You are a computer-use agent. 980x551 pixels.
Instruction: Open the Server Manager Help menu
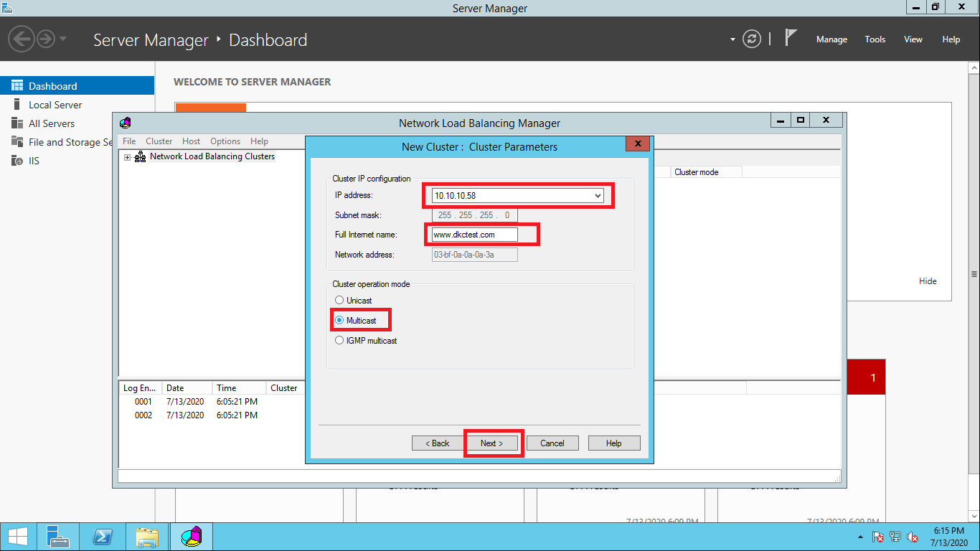point(951,39)
